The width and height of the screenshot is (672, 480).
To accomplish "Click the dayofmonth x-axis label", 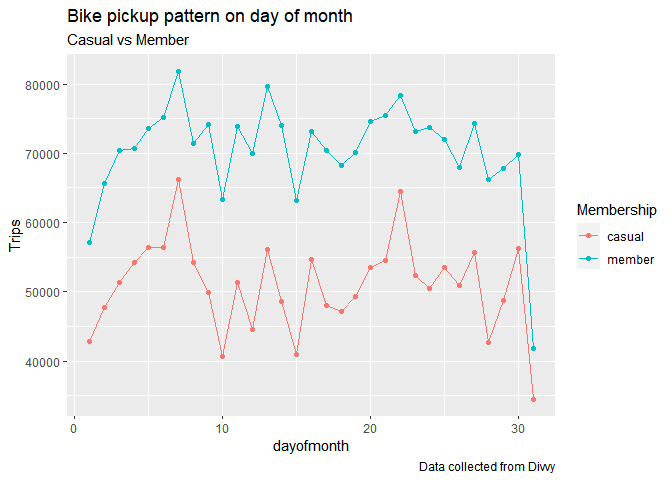I will click(311, 446).
